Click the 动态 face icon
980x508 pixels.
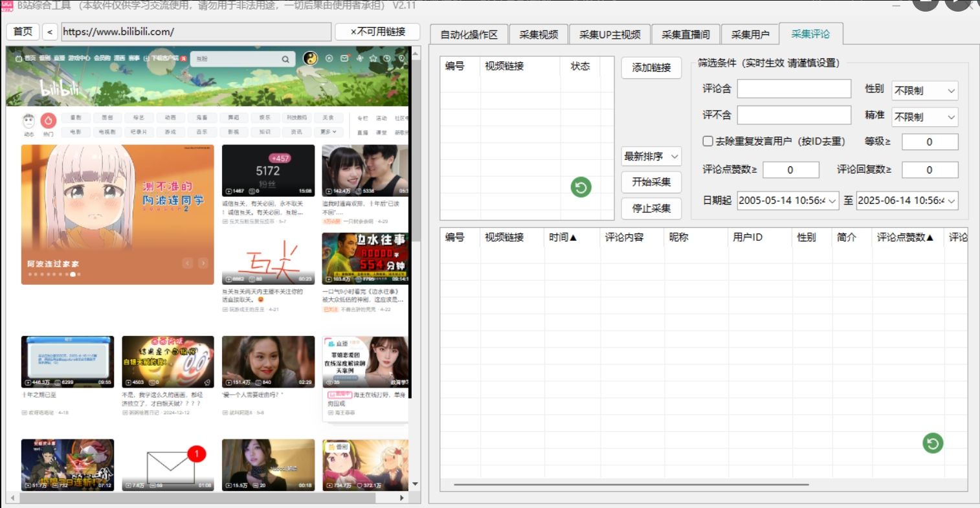[28, 121]
